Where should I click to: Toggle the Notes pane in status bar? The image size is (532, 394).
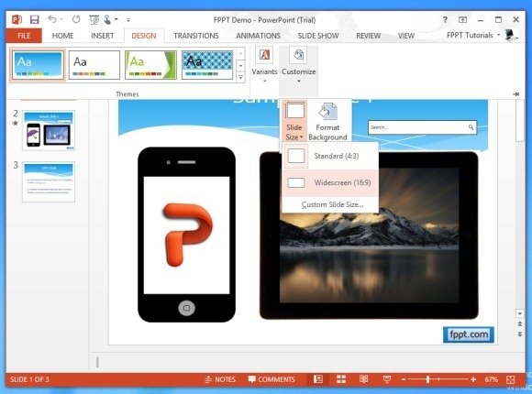coord(220,379)
